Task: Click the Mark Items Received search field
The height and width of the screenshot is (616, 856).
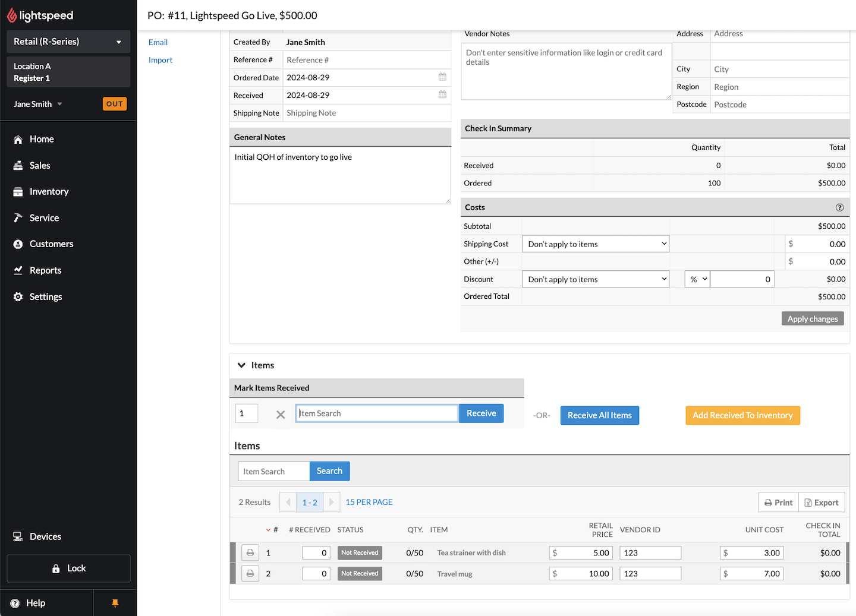Action: pyautogui.click(x=377, y=413)
